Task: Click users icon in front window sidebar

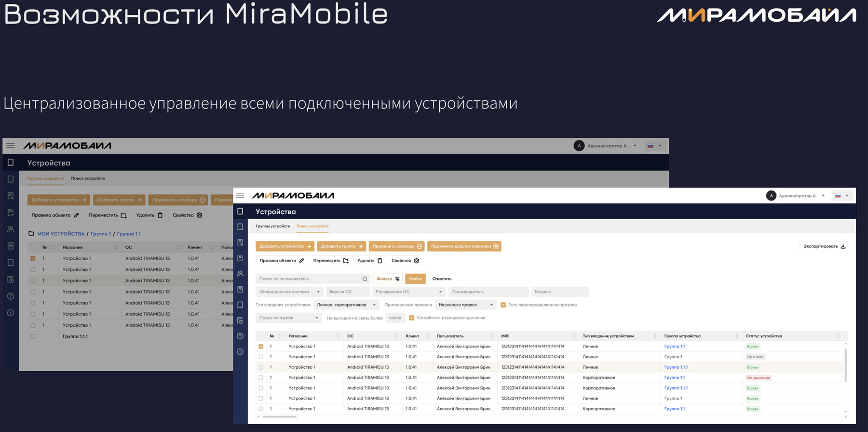Action: coord(240,274)
